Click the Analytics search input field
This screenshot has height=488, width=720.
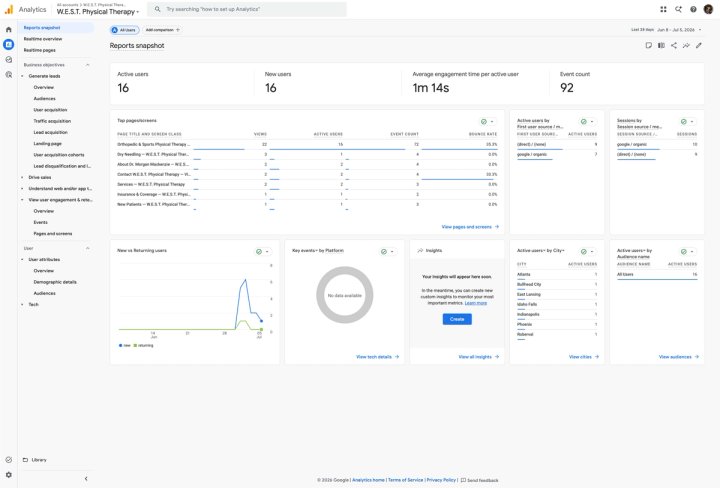247,9
